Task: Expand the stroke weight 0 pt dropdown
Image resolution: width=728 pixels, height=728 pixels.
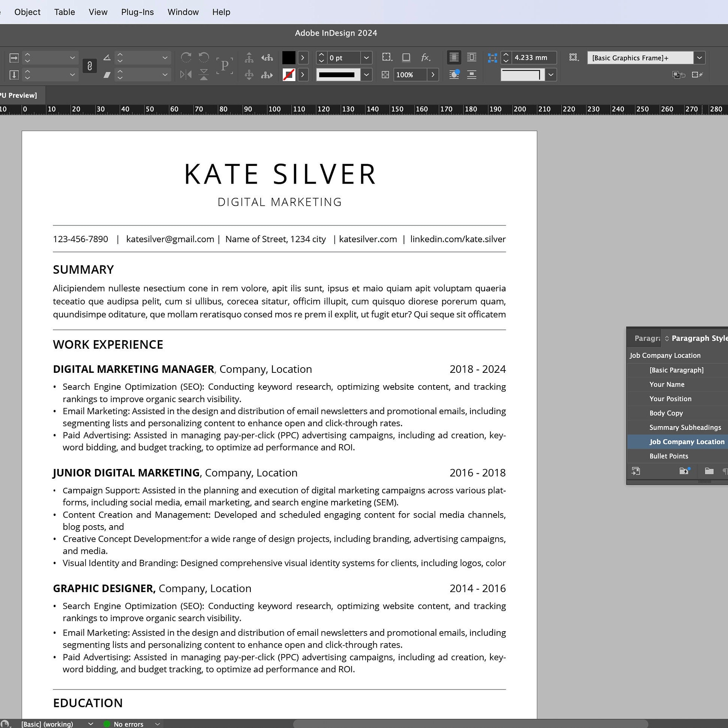Action: tap(367, 57)
